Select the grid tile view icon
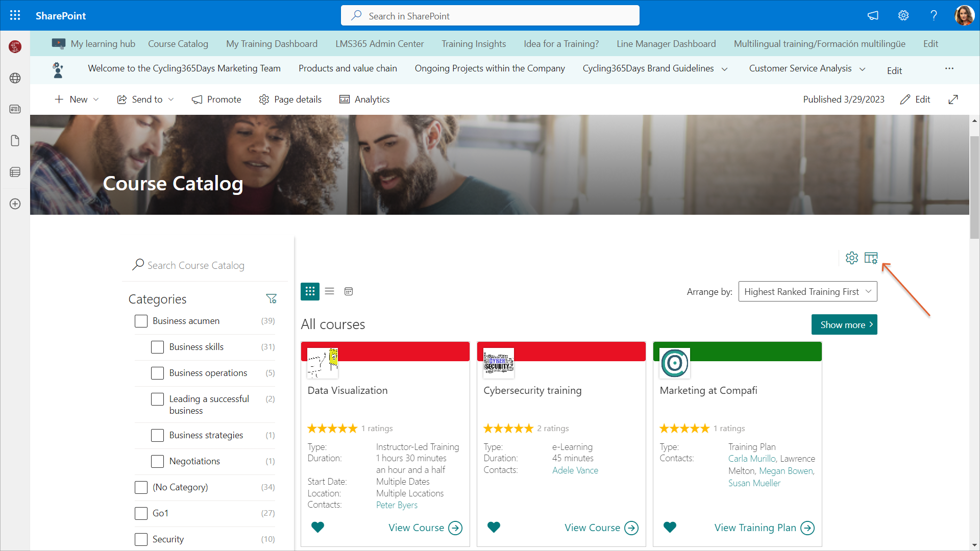This screenshot has width=980, height=551. 310,291
